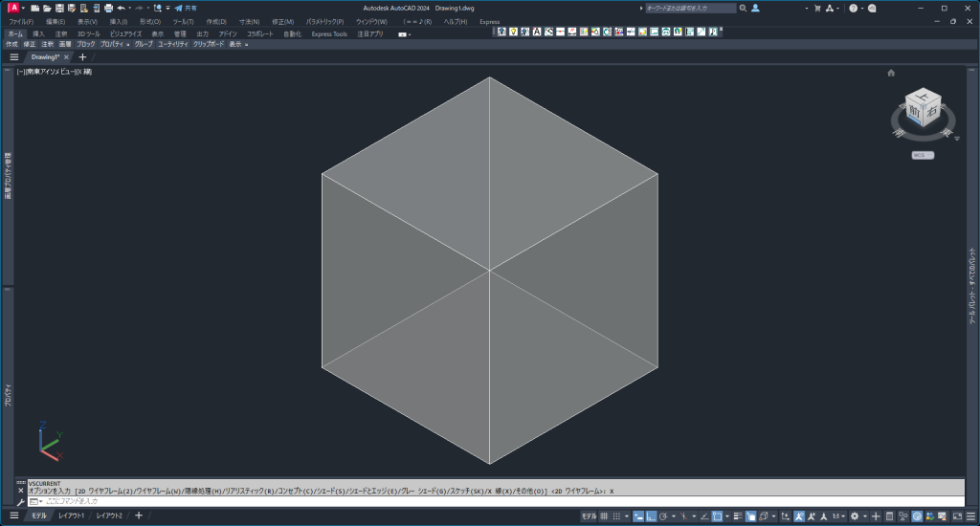Viewport: 980px width, 526px height.
Task: Open the 挿入 ribbon tab
Action: [x=38, y=33]
